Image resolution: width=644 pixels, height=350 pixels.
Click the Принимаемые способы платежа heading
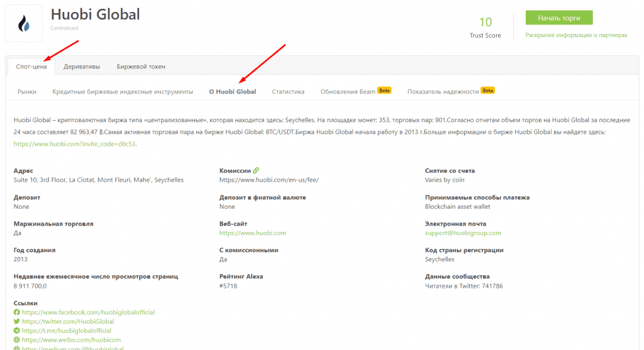pos(477,197)
